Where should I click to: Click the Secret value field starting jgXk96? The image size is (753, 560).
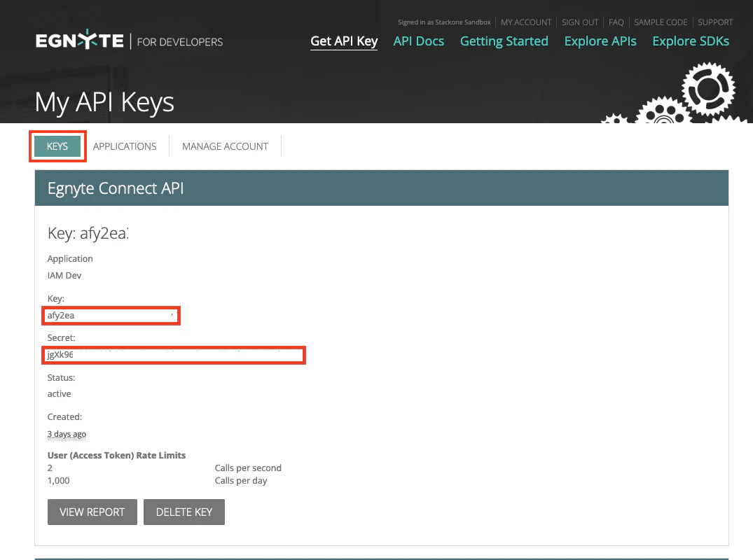[x=174, y=355]
